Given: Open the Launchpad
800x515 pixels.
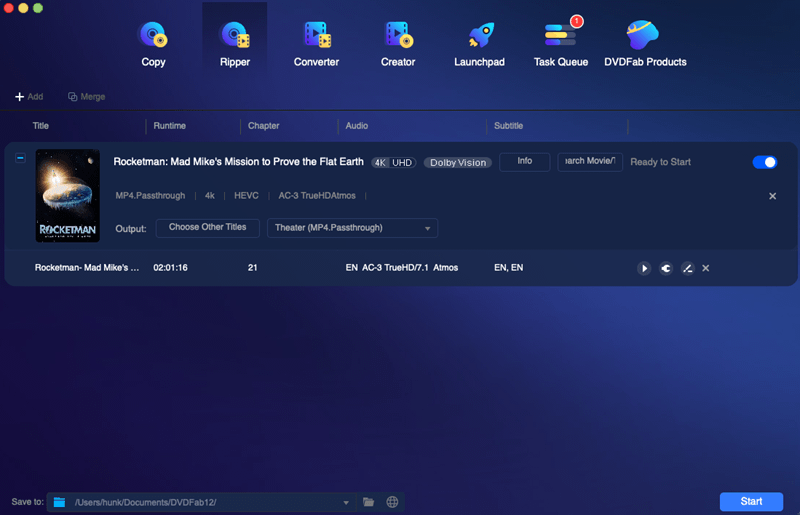Looking at the screenshot, I should [480, 44].
